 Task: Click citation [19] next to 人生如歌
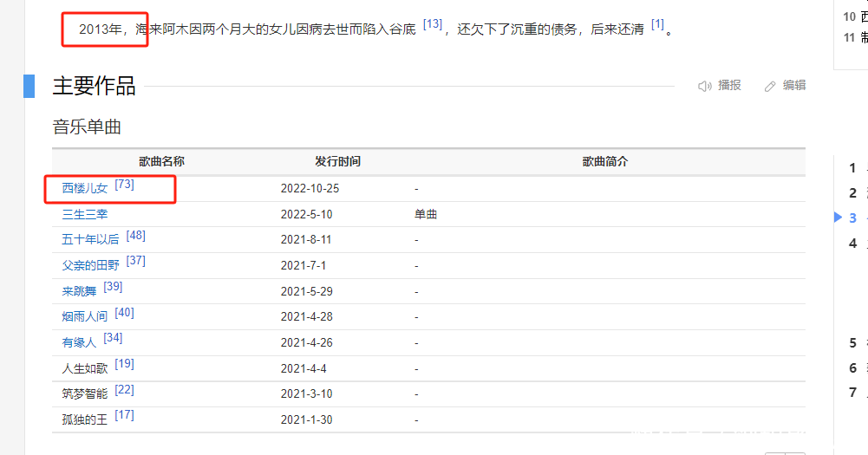click(124, 364)
